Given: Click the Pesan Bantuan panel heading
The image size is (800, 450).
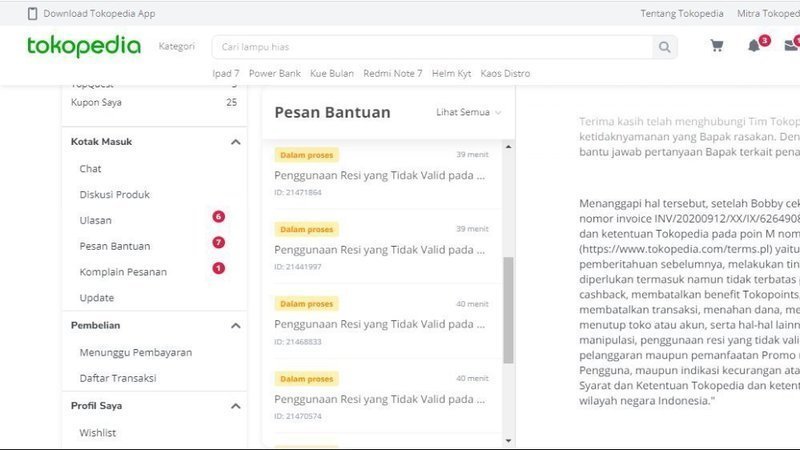Looking at the screenshot, I should click(x=333, y=112).
